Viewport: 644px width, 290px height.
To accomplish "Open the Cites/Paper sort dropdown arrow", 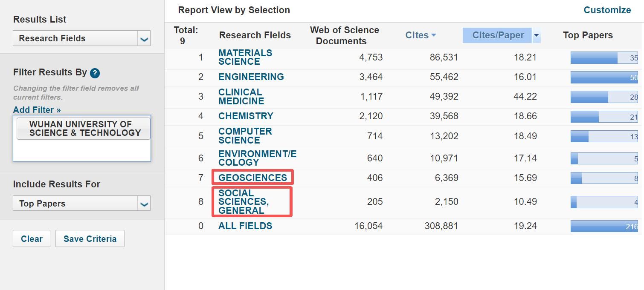I will click(537, 35).
